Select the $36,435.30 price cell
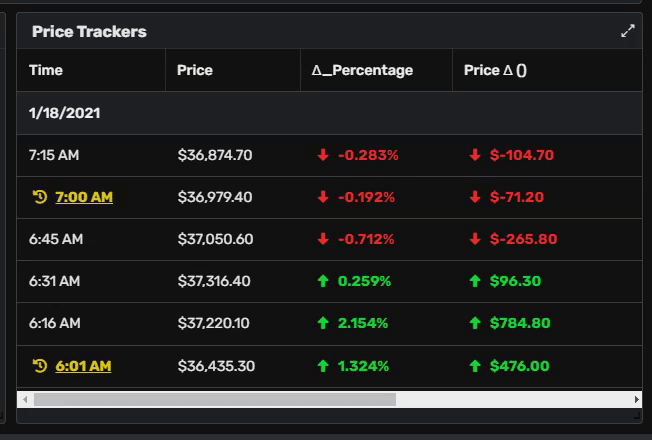This screenshot has width=652, height=440. (x=216, y=366)
